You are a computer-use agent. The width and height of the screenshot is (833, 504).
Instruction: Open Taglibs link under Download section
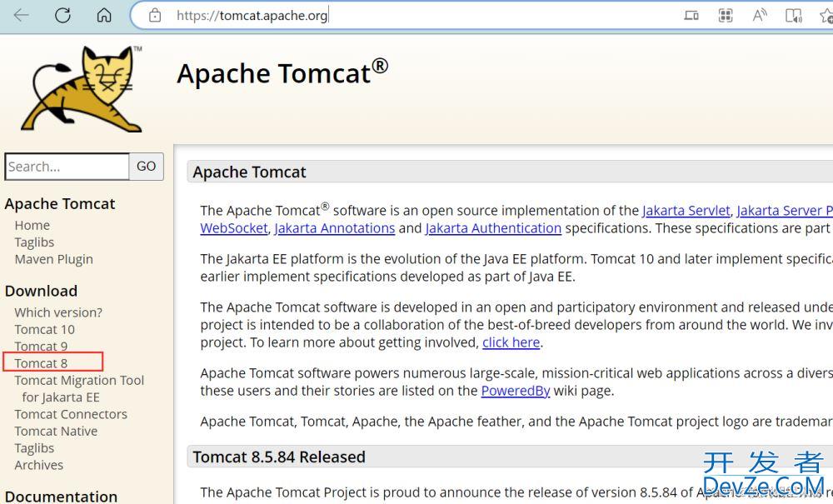pos(34,448)
